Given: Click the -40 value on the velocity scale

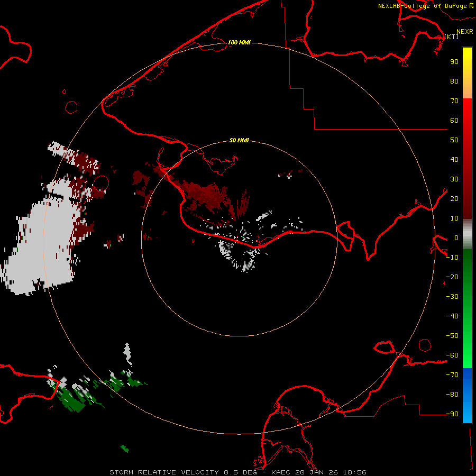Looking at the screenshot, I should coord(452,316).
